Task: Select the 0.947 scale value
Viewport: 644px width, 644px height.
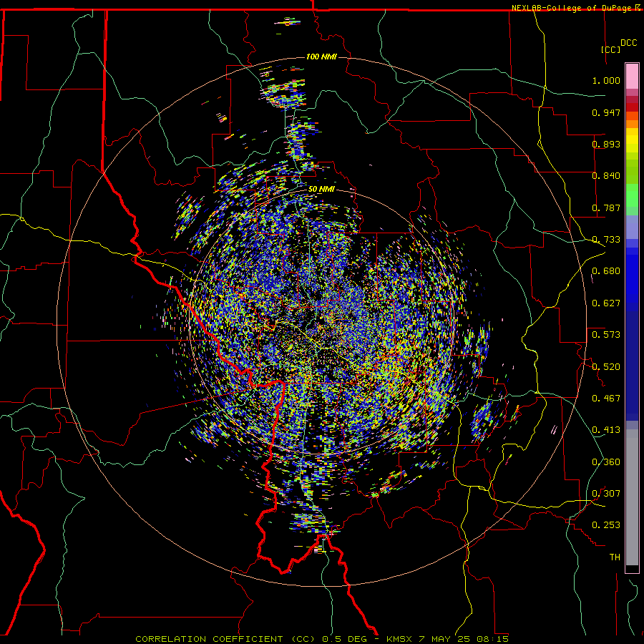Action: (606, 112)
